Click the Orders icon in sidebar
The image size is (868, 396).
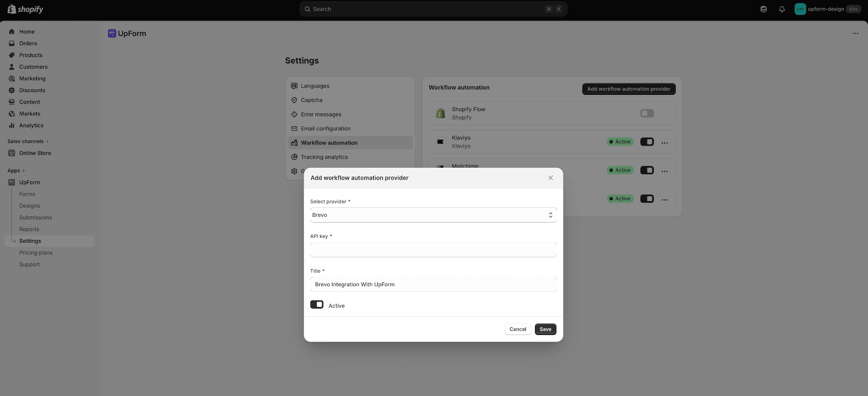[12, 43]
